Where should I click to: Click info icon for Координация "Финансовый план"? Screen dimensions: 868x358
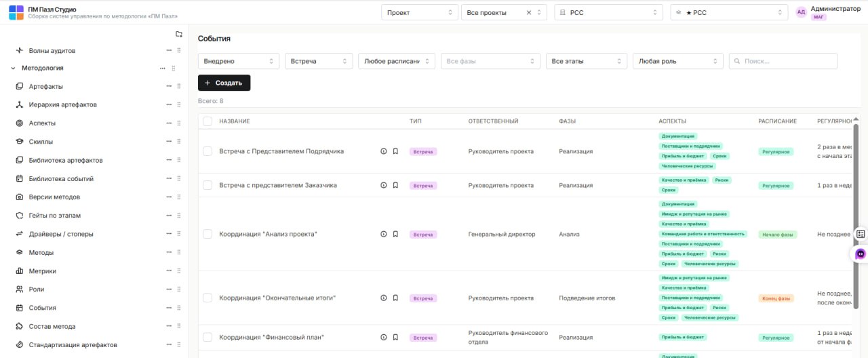(x=384, y=337)
